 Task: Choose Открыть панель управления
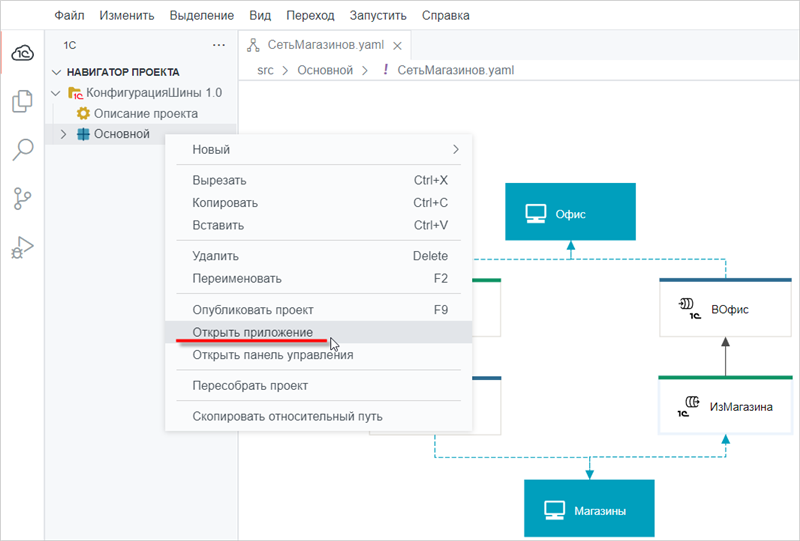(x=319, y=355)
